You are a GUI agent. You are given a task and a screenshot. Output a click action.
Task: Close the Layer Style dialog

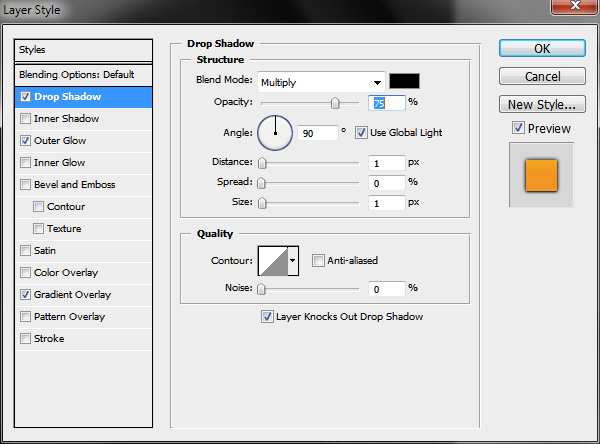pos(575,5)
